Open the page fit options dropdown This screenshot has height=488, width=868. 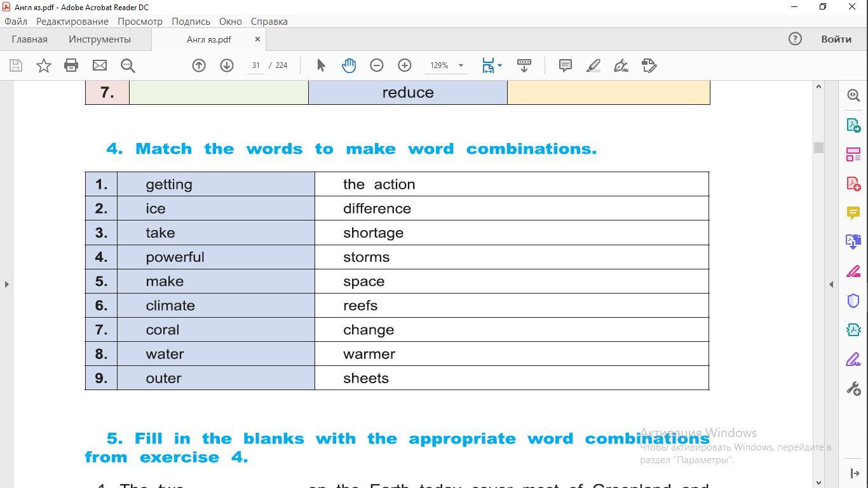click(499, 65)
